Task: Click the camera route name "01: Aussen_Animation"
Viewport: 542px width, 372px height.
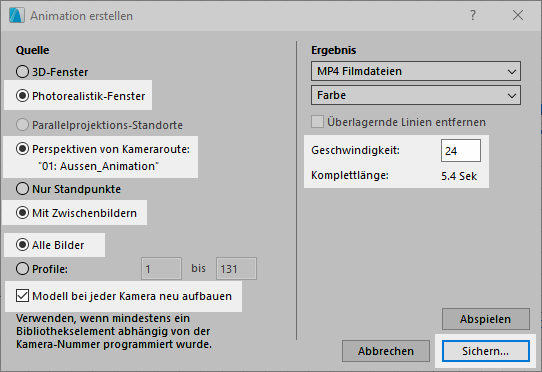Action: pos(98,166)
